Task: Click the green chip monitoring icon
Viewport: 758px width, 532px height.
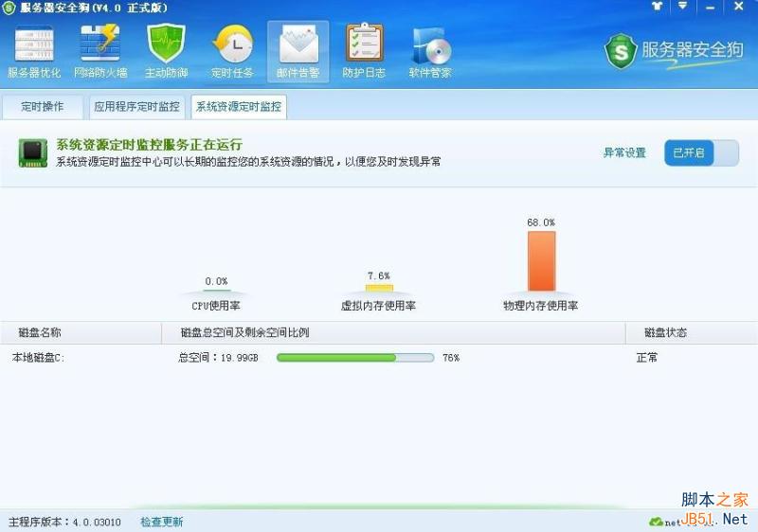Action: 33,153
